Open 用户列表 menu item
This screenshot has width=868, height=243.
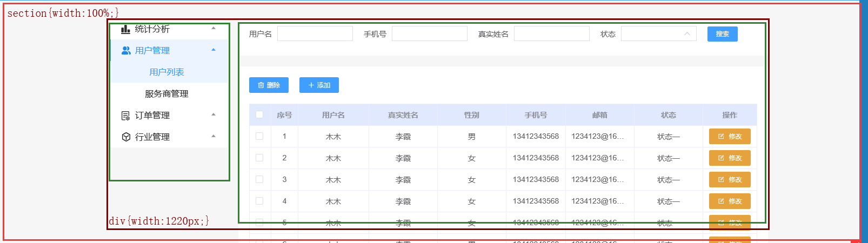pos(166,72)
